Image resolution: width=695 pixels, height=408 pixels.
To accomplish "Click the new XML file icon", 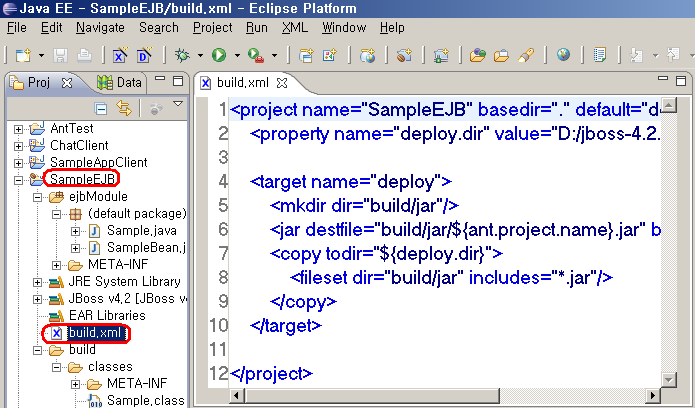I will tap(120, 55).
